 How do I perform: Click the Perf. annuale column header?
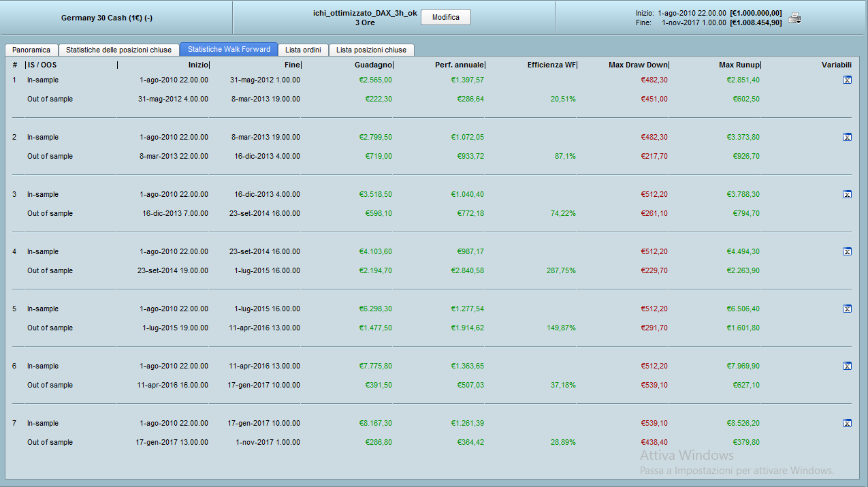pos(460,65)
